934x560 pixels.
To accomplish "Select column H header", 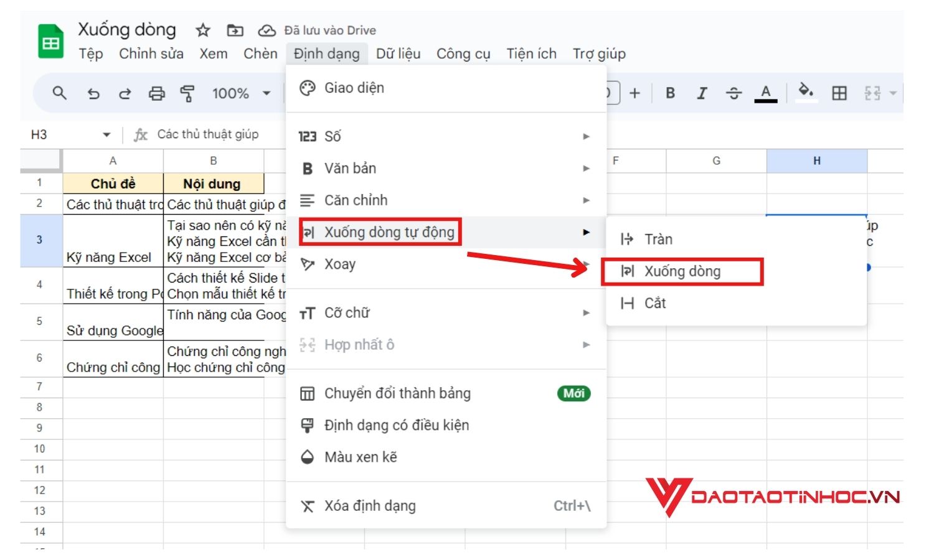I will pyautogui.click(x=816, y=160).
